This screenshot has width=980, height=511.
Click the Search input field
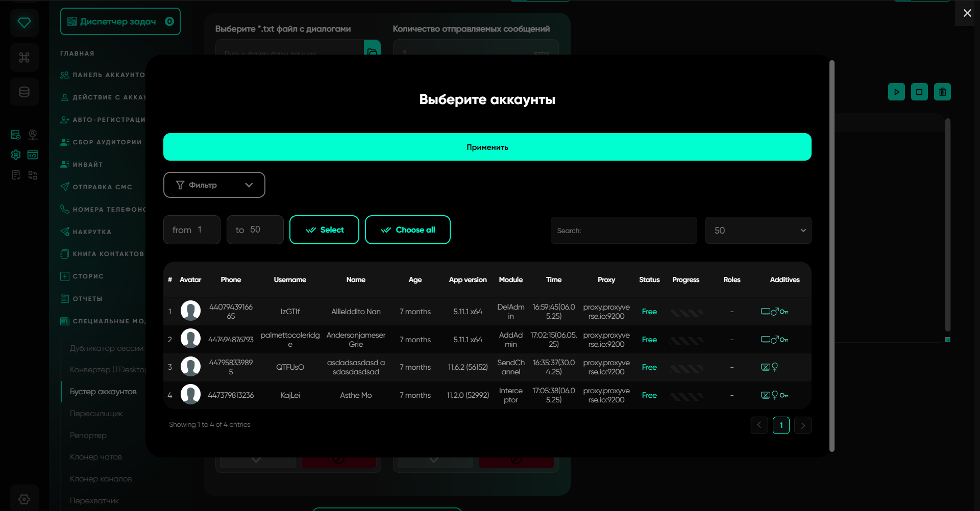(x=624, y=231)
